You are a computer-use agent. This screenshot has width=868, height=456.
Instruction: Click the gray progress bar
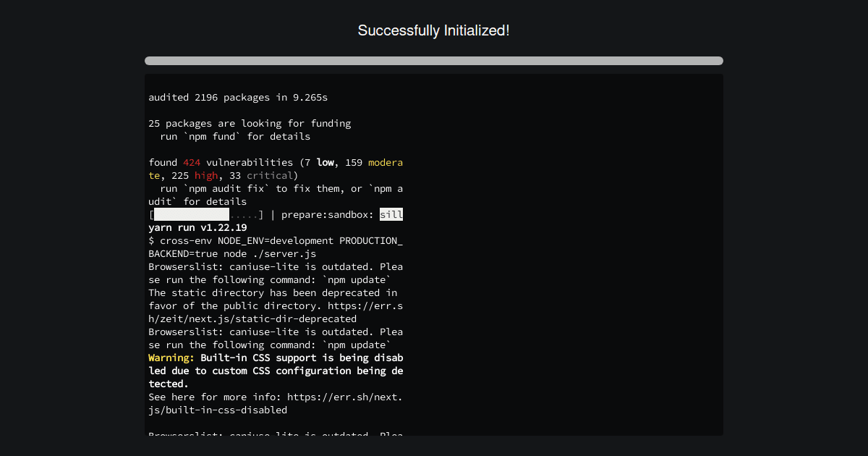pos(433,60)
